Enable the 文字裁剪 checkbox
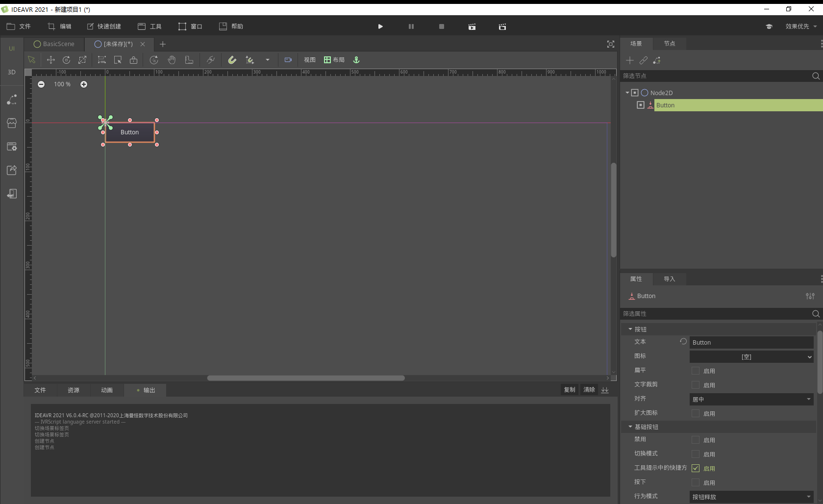 point(696,385)
